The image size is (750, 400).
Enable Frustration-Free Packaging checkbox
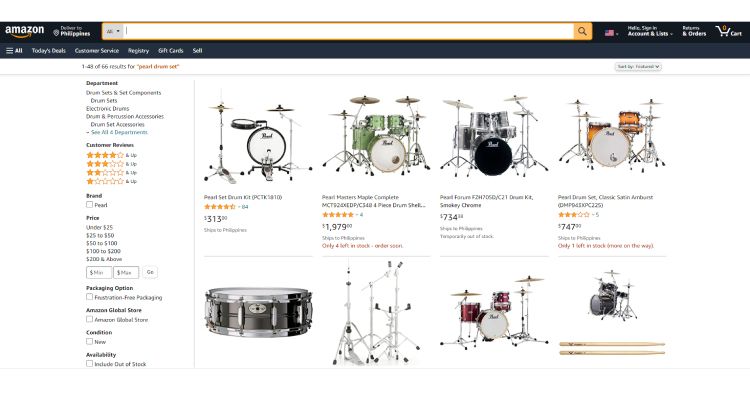89,297
